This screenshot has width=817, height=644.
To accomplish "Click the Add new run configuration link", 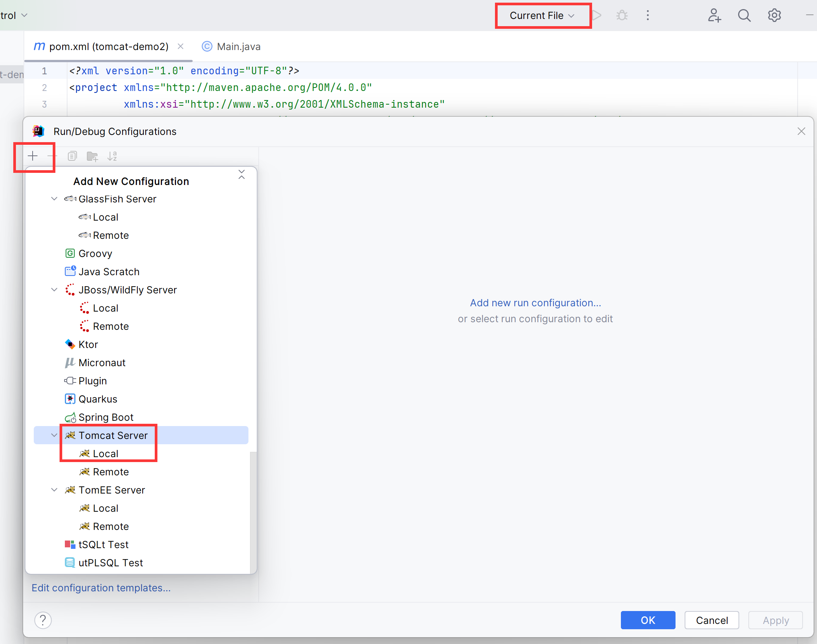I will pos(535,303).
